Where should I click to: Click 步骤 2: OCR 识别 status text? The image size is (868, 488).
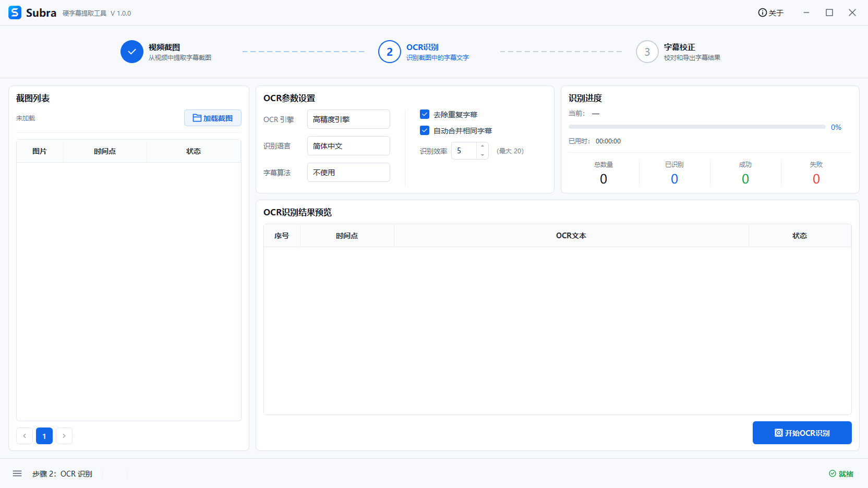(62, 474)
